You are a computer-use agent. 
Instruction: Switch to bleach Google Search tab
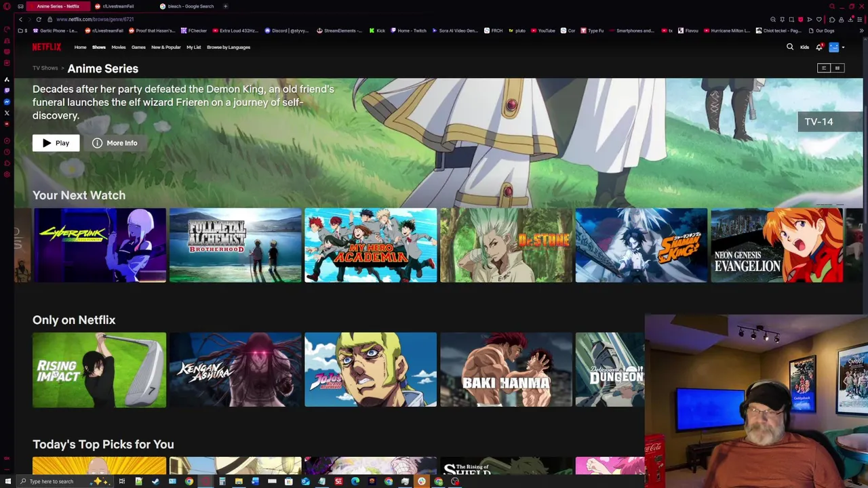191,6
